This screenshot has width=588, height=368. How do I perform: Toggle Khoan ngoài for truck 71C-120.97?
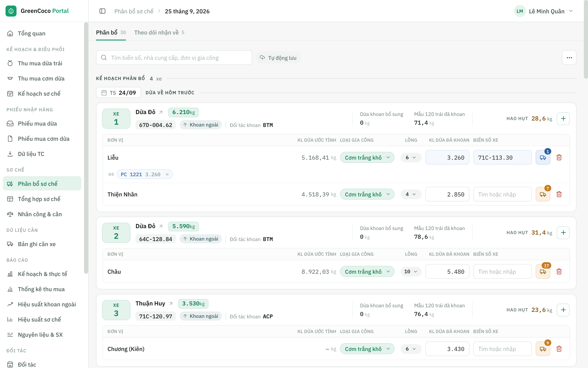pyautogui.click(x=201, y=316)
